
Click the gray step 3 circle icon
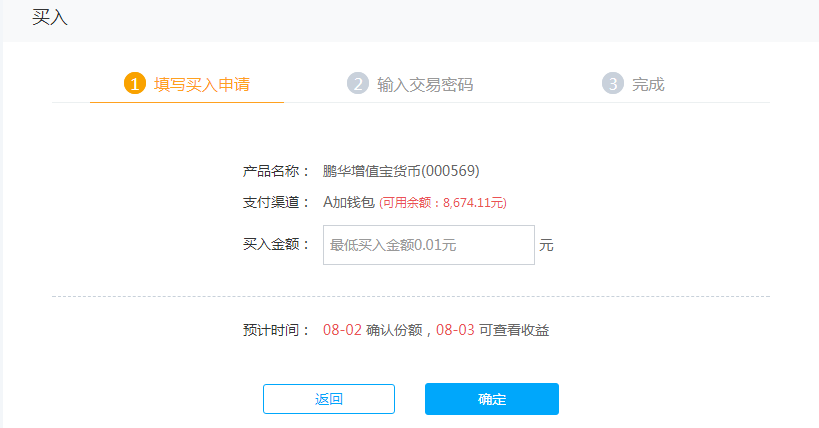613,84
